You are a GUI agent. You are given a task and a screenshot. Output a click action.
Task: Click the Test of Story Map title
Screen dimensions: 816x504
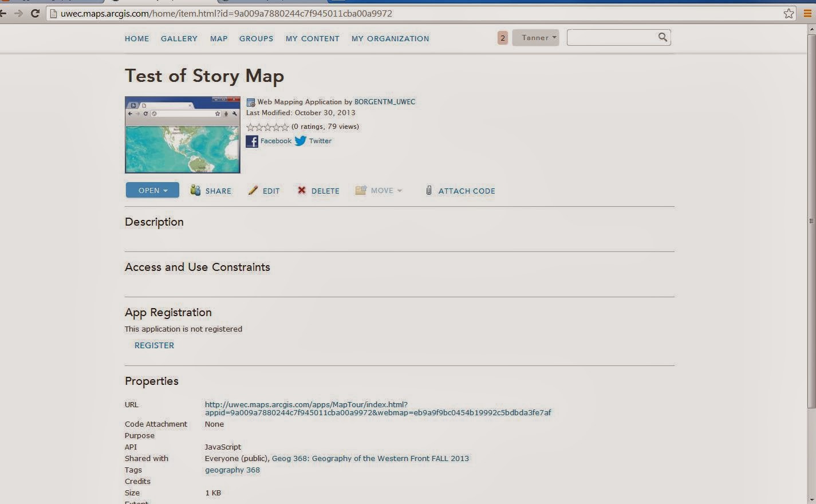pyautogui.click(x=204, y=76)
